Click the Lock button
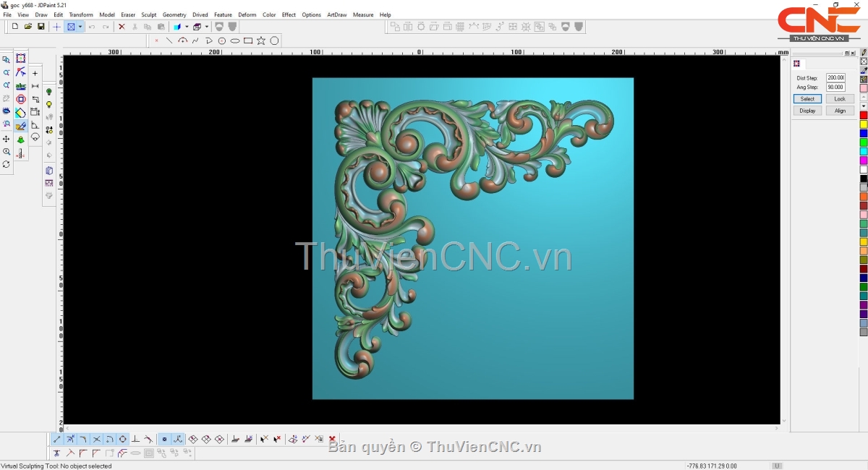Screen dimensions: 868x470 click(839, 99)
